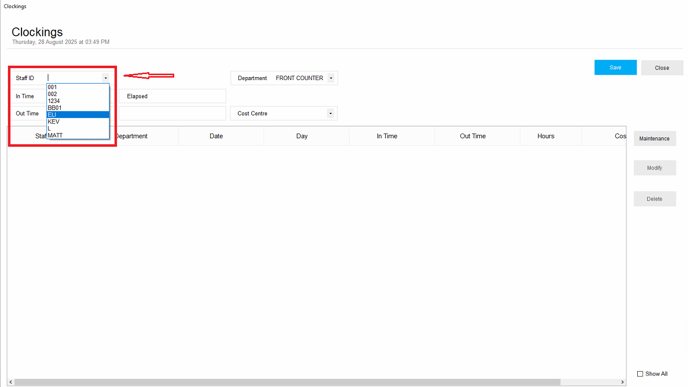
Task: Select staff ID 002 from list
Action: tap(78, 94)
